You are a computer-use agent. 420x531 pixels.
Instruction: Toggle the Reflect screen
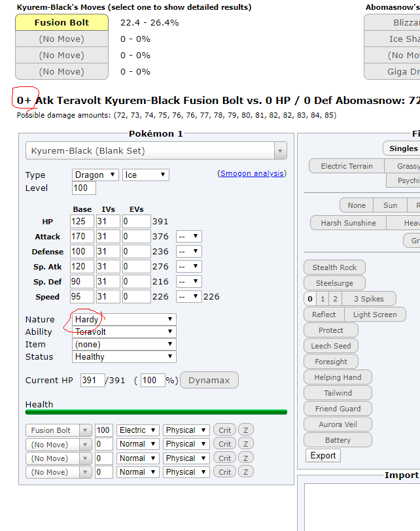point(324,315)
